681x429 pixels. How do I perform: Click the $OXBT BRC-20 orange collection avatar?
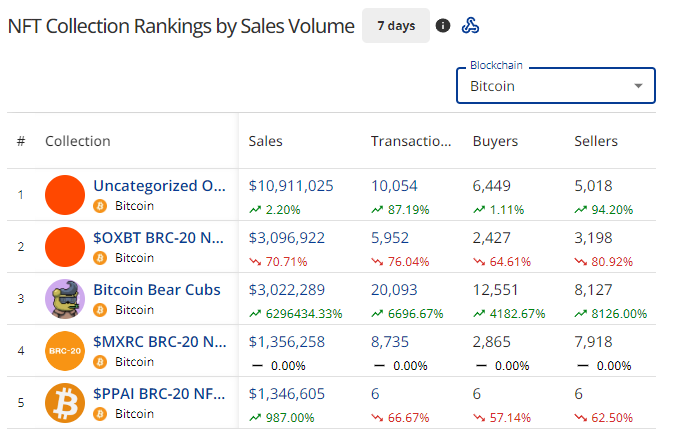click(65, 247)
